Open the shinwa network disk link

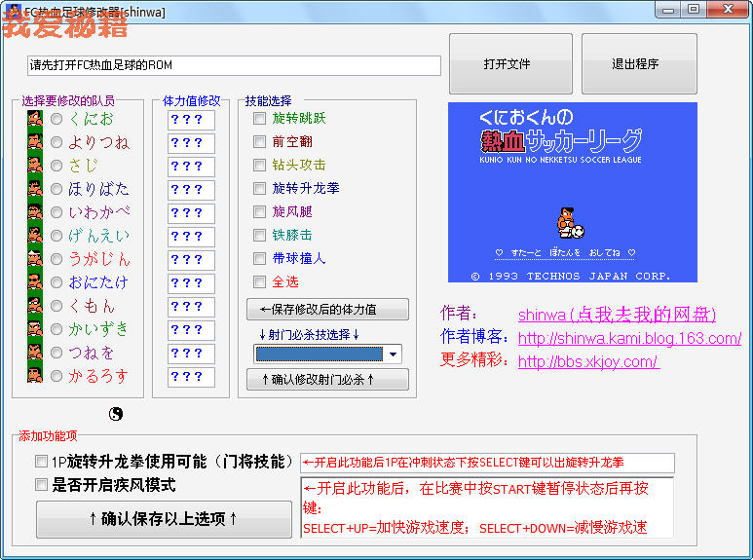point(617,314)
